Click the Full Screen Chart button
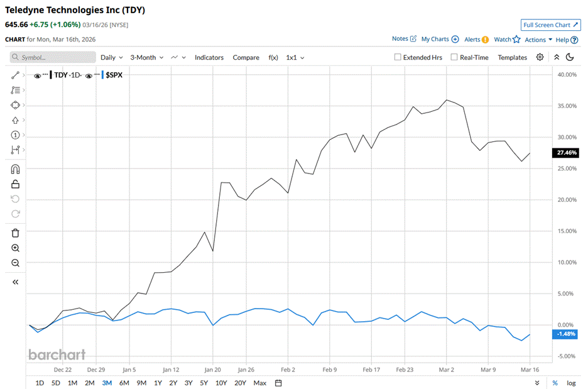Screen dimensions: 588x389 click(x=550, y=25)
